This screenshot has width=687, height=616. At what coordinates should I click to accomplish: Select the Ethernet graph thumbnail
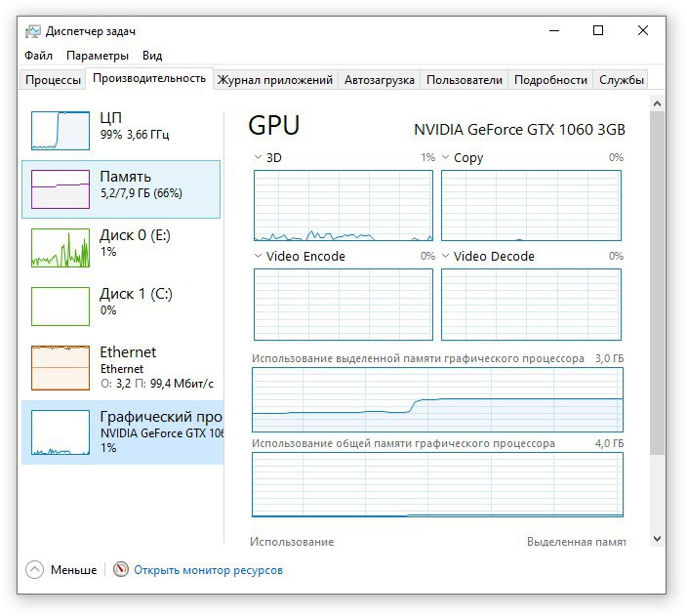tap(61, 368)
